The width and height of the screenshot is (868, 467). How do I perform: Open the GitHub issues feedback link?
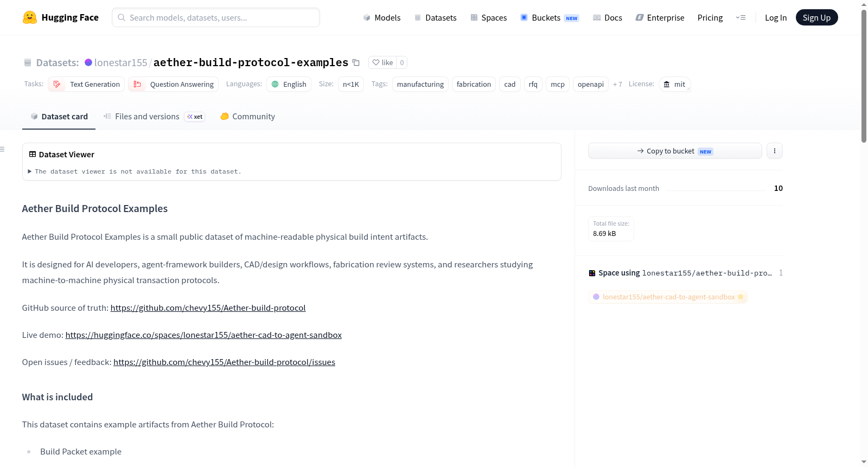pos(224,362)
